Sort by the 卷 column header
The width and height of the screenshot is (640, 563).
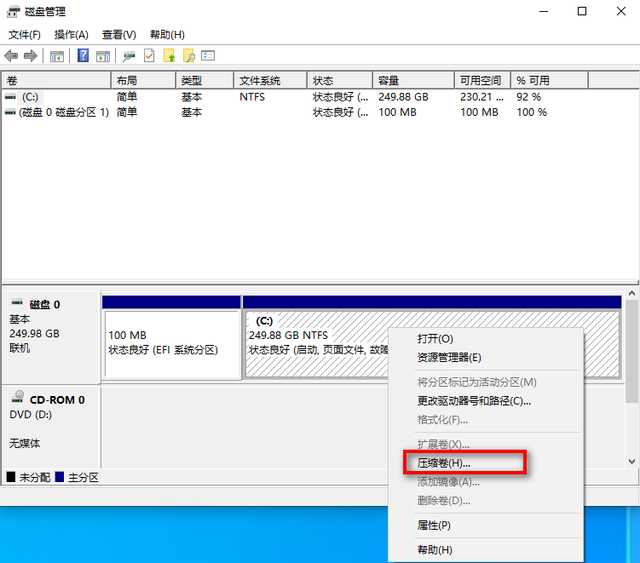57,80
